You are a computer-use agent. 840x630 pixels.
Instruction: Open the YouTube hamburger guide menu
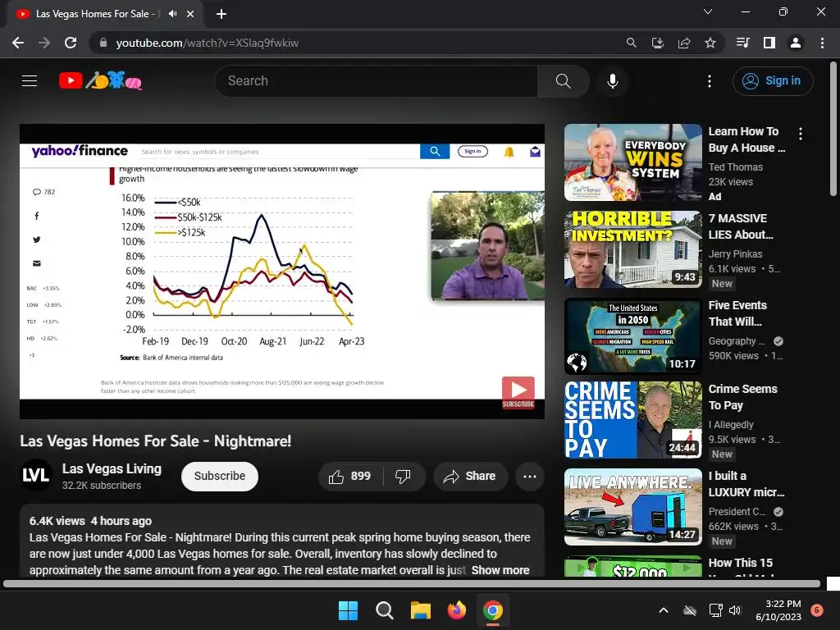pyautogui.click(x=30, y=81)
